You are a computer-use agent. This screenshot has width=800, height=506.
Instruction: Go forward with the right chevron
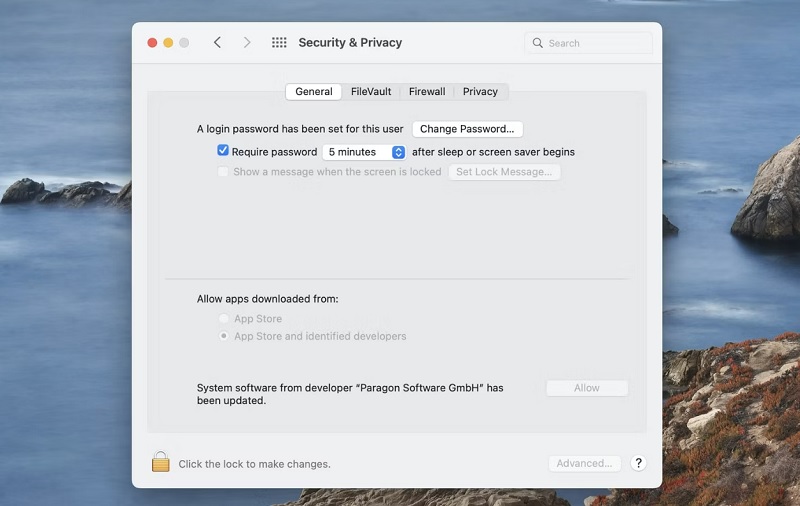[247, 42]
